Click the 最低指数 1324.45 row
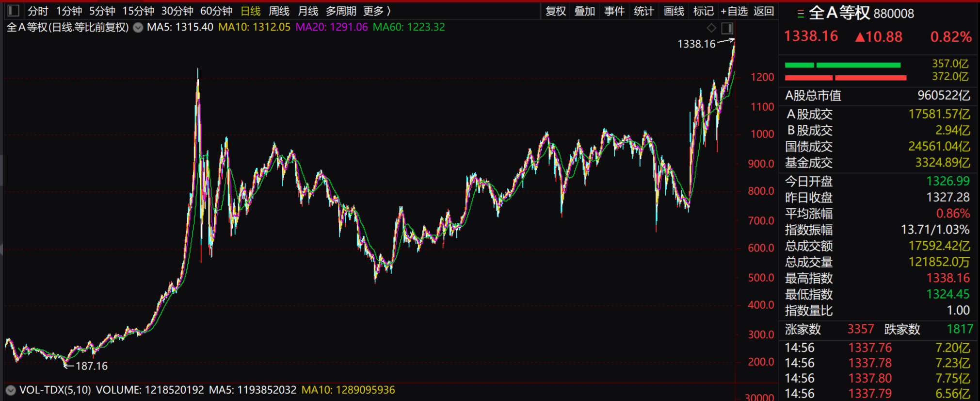 click(x=878, y=294)
